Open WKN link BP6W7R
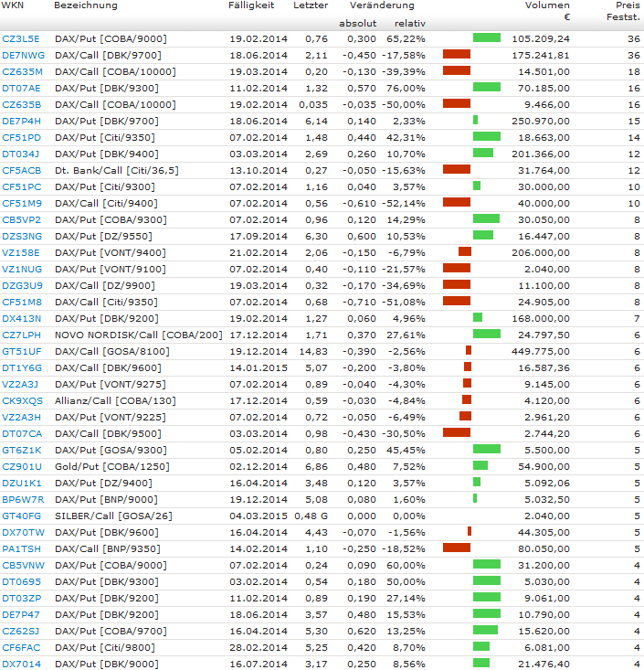The image size is (644, 670). tap(23, 499)
